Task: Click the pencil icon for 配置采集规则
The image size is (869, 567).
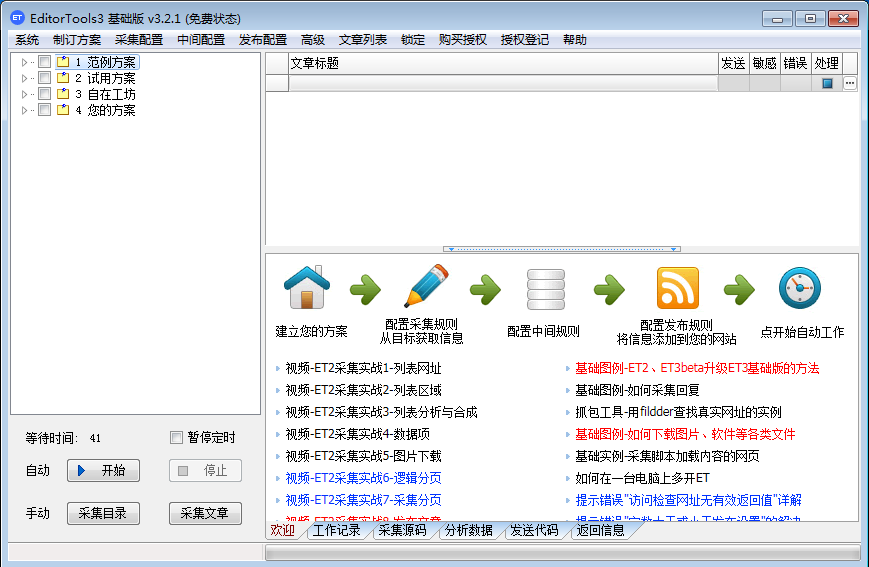Action: 426,288
